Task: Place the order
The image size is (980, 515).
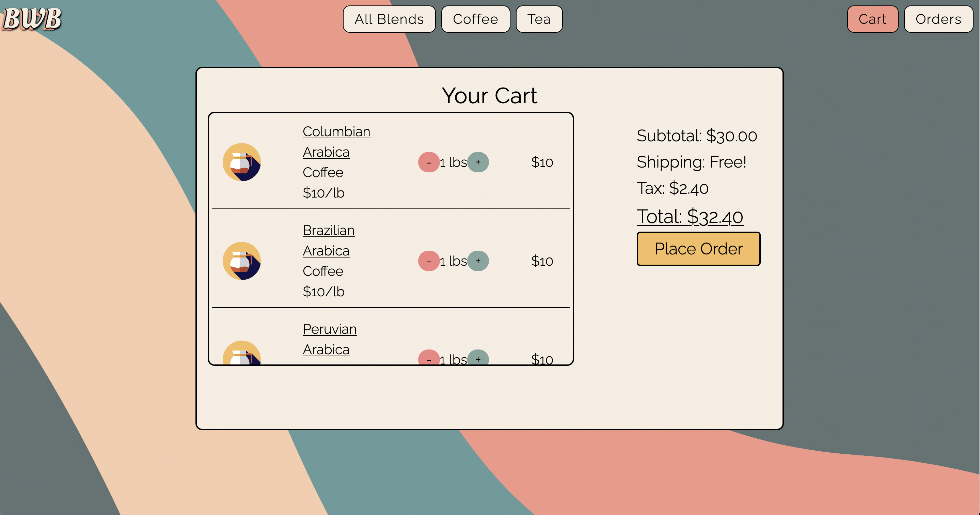Action: 698,249
